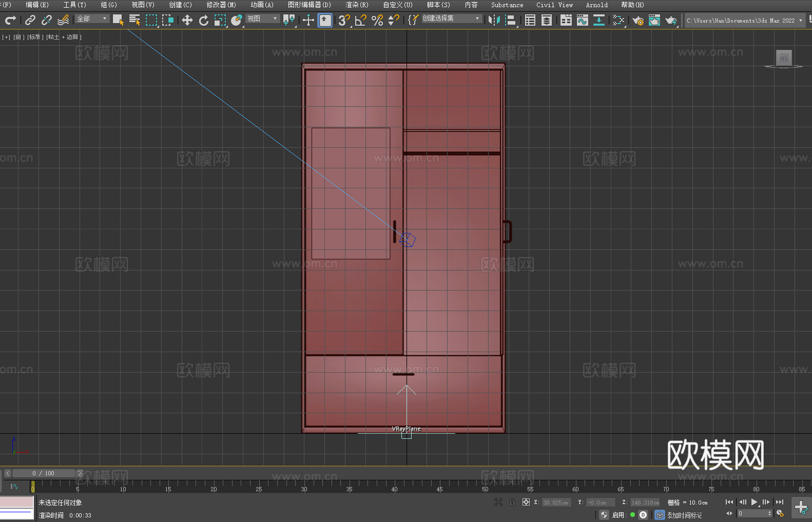This screenshot has width=812, height=522.
Task: Toggle the Percent Snap button
Action: point(377,20)
